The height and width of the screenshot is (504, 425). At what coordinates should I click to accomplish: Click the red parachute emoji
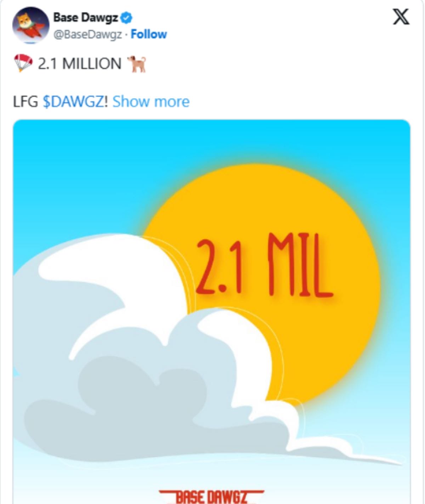pyautogui.click(x=23, y=63)
